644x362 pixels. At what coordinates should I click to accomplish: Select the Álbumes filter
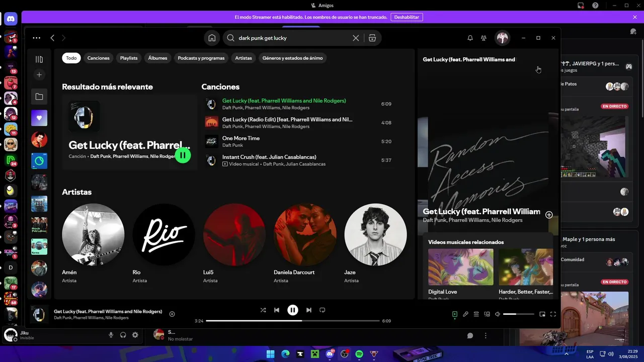[x=157, y=58]
